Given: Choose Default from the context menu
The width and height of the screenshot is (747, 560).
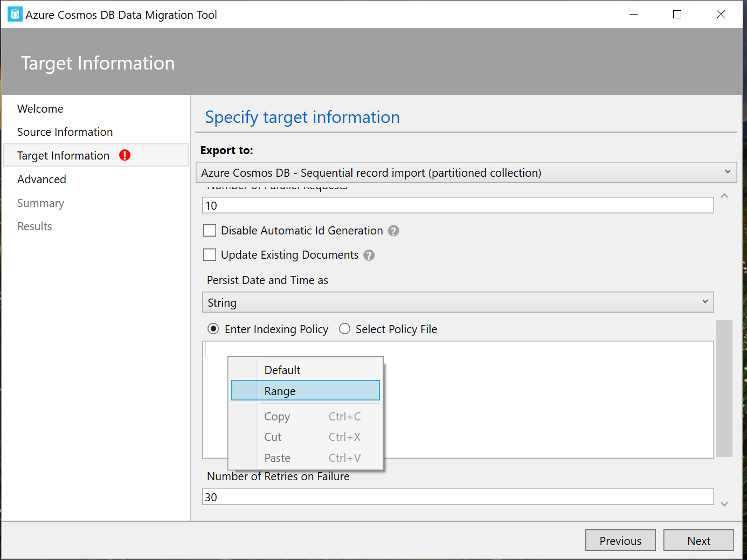Looking at the screenshot, I should (x=306, y=370).
